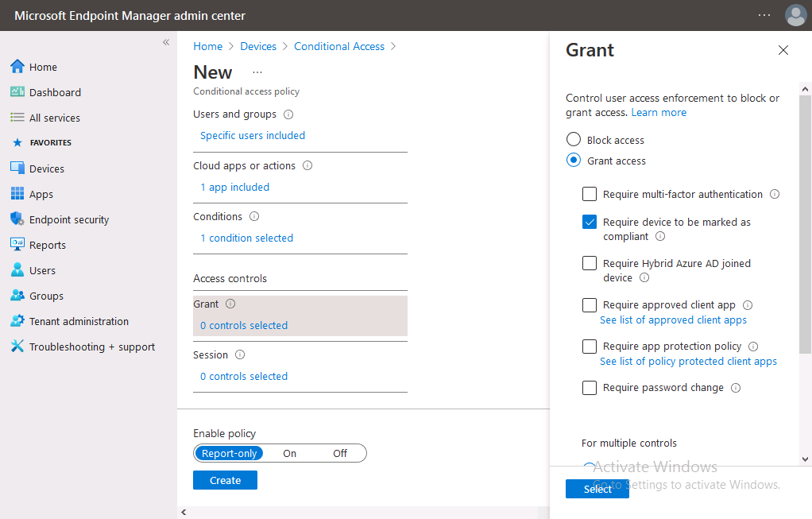Open Dashboard in the sidebar
812x519 pixels.
click(x=55, y=92)
